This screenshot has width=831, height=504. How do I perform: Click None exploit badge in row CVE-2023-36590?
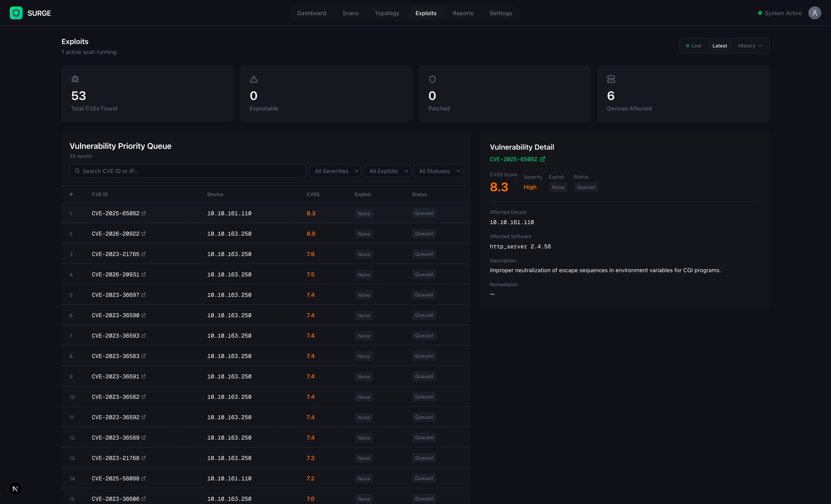point(364,315)
